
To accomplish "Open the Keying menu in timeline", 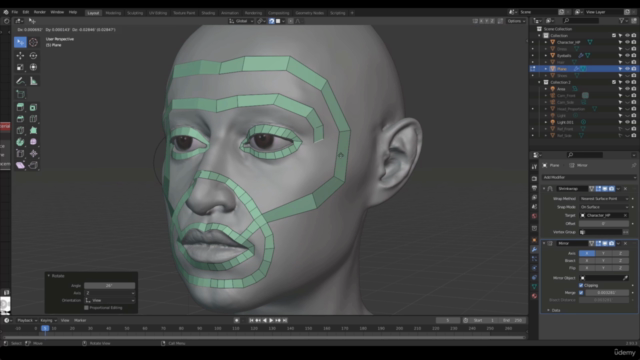I will 48,320.
